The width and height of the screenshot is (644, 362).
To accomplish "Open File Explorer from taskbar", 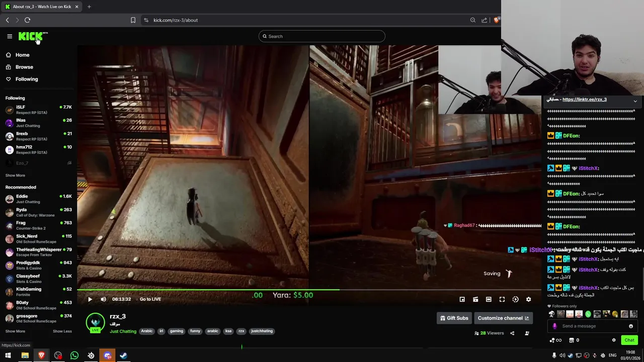I will [25, 355].
